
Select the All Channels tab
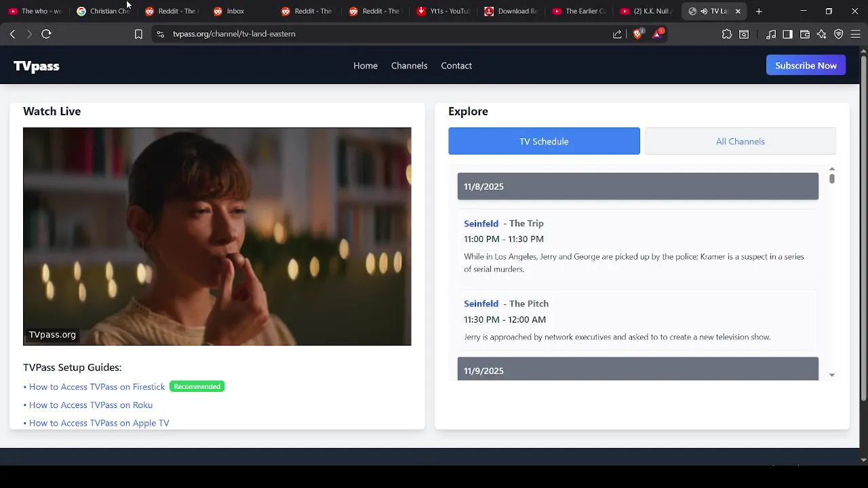(x=740, y=141)
